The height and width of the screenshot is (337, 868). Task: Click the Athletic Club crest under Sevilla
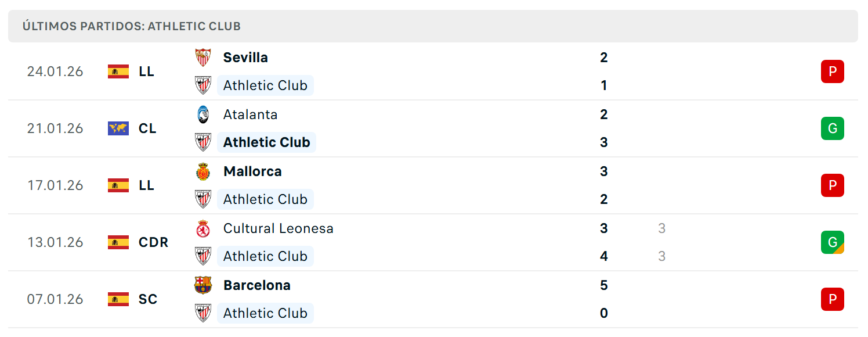pos(203,85)
